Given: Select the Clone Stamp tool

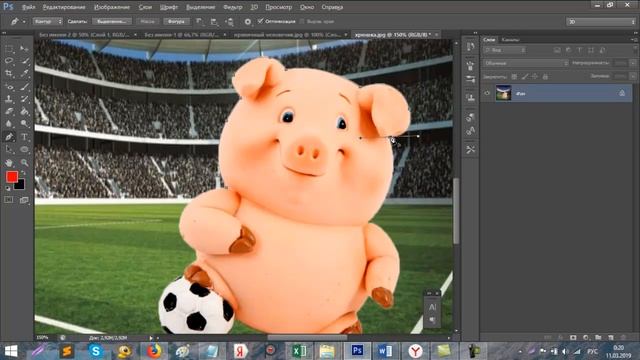Looking at the screenshot, I should [9, 99].
